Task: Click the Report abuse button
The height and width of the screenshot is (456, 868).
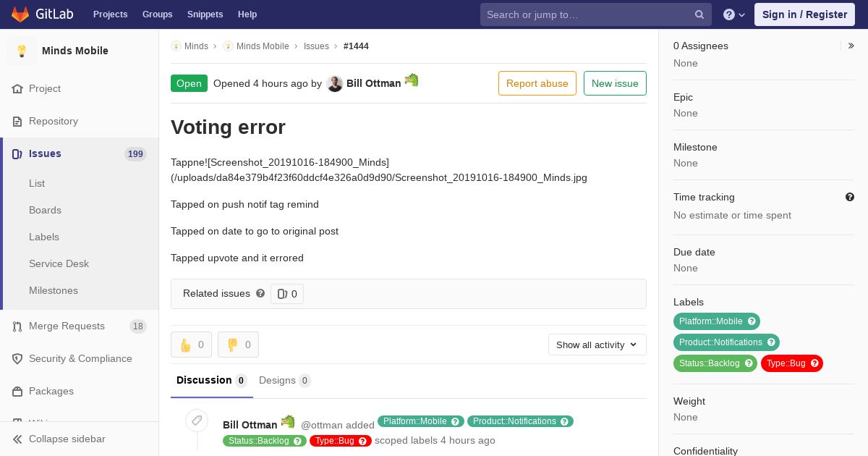Action: [x=537, y=83]
